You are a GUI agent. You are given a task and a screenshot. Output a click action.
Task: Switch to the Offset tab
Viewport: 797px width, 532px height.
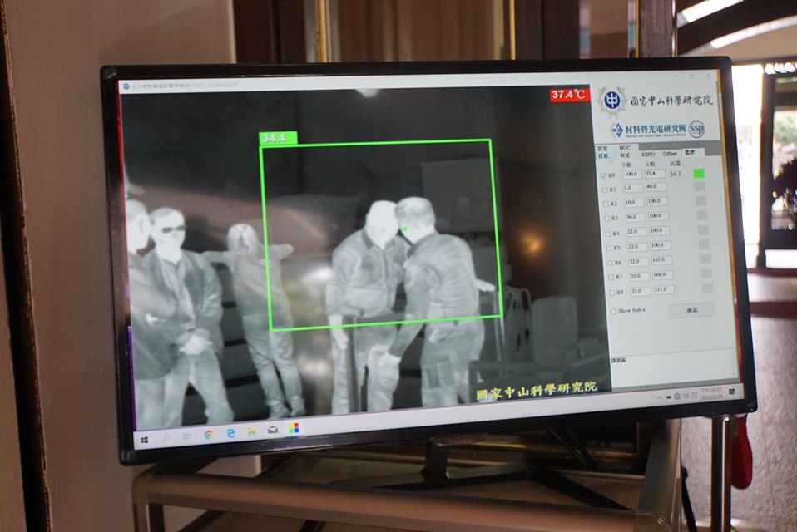tap(669, 153)
